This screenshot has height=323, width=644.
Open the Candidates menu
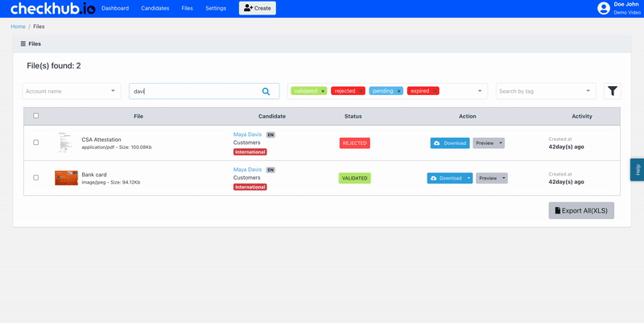pos(155,8)
